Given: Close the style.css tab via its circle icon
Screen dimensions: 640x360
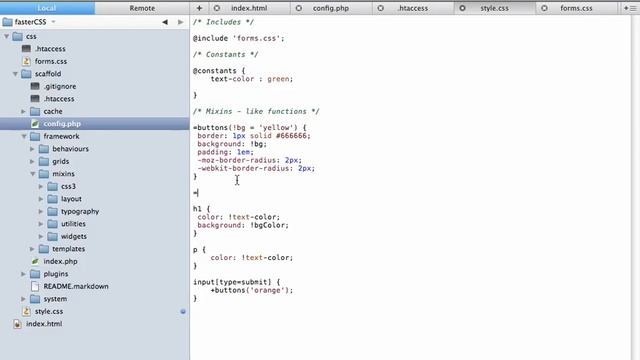Looking at the screenshot, I should 462,8.
